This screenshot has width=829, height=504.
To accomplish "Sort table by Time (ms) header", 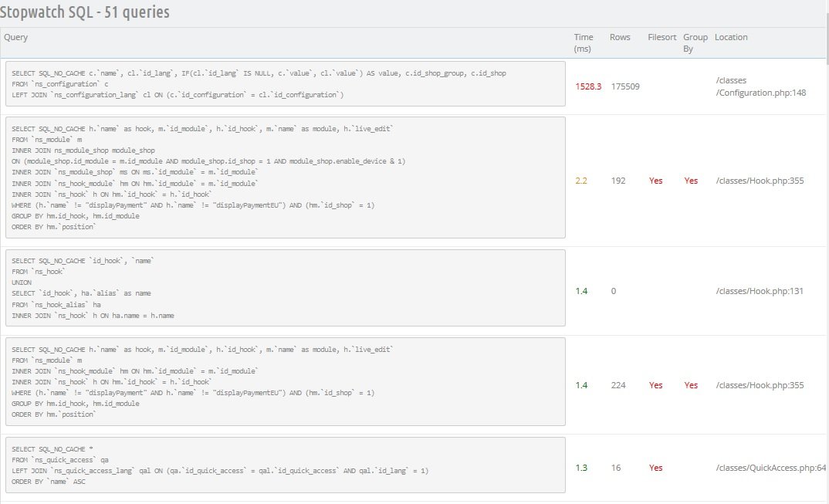I will (584, 42).
